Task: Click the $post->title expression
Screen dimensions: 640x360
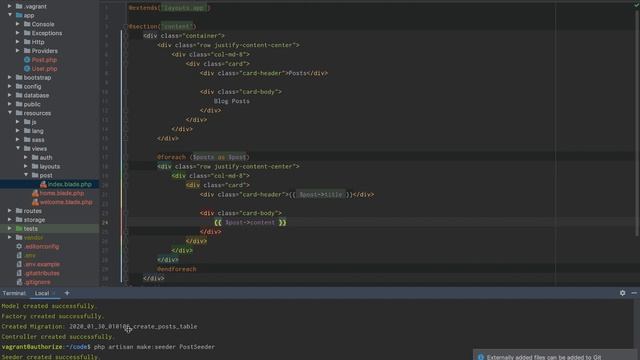Action: pyautogui.click(x=321, y=195)
